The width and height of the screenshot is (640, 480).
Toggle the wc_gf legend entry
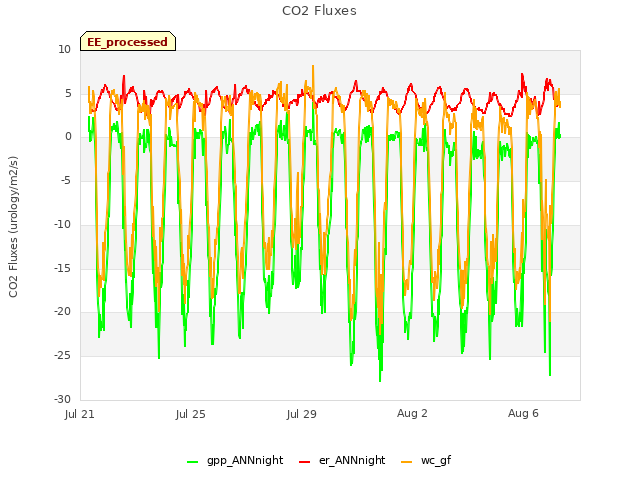426,460
